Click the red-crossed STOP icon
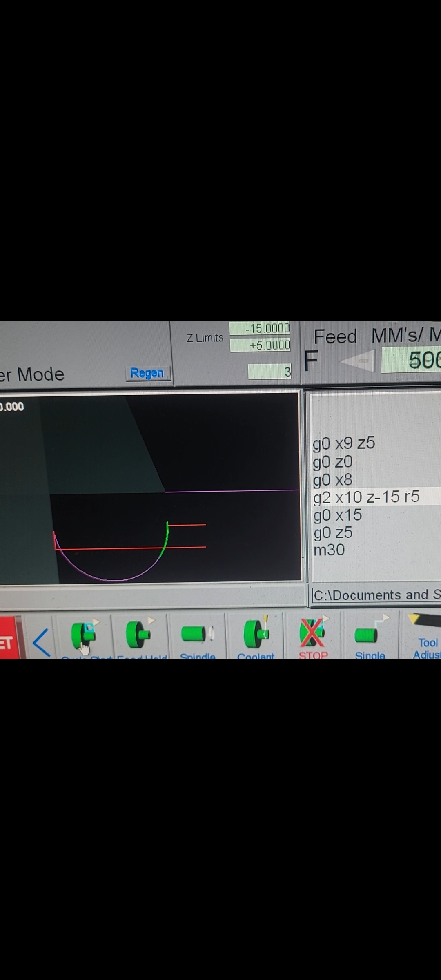The width and height of the screenshot is (441, 980). (x=313, y=634)
